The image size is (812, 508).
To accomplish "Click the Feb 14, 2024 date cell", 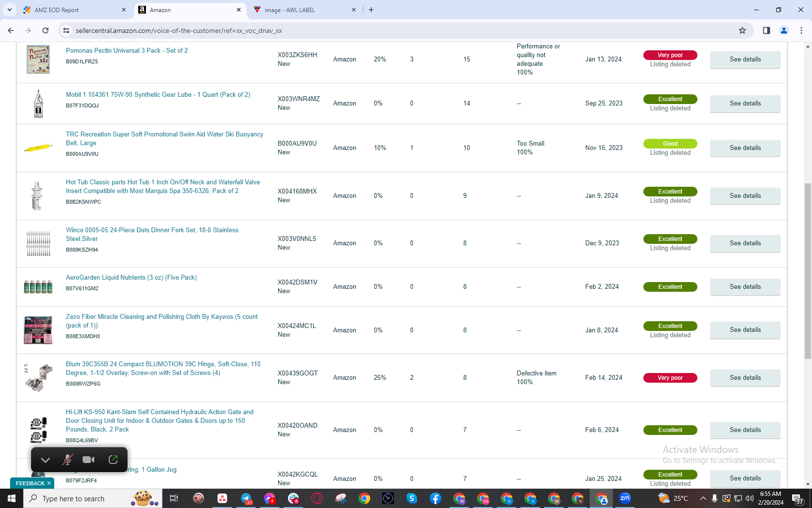I will (604, 378).
